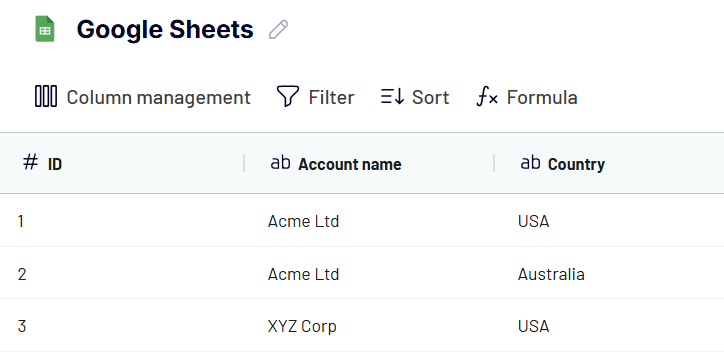Viewport: 724px width, 360px height.
Task: Click the Google Sheets title text
Action: tap(165, 30)
